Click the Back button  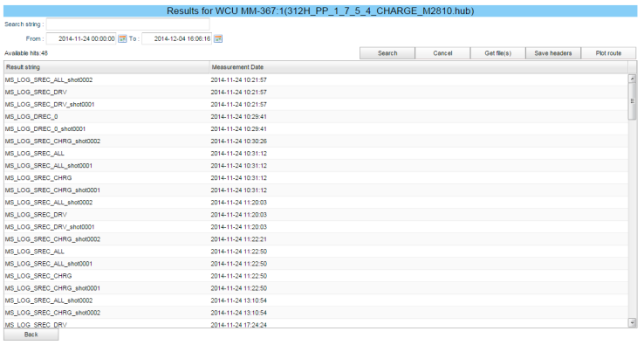point(31,335)
